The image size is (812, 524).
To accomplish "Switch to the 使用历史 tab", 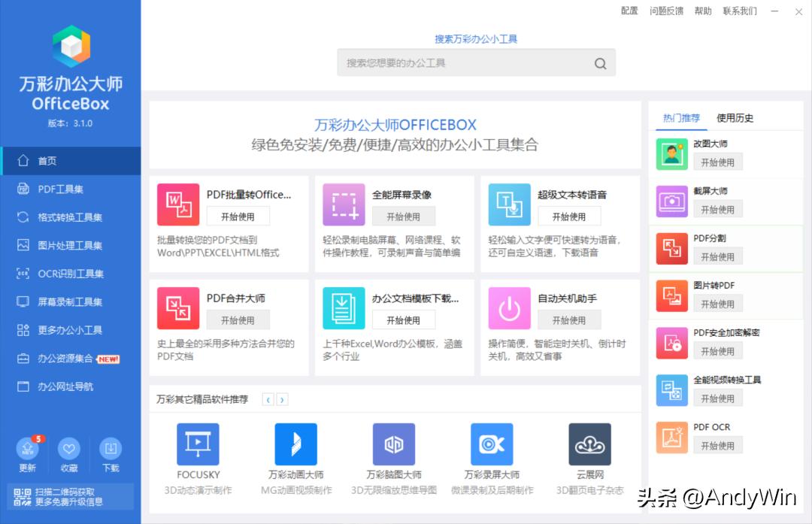I will pyautogui.click(x=733, y=118).
